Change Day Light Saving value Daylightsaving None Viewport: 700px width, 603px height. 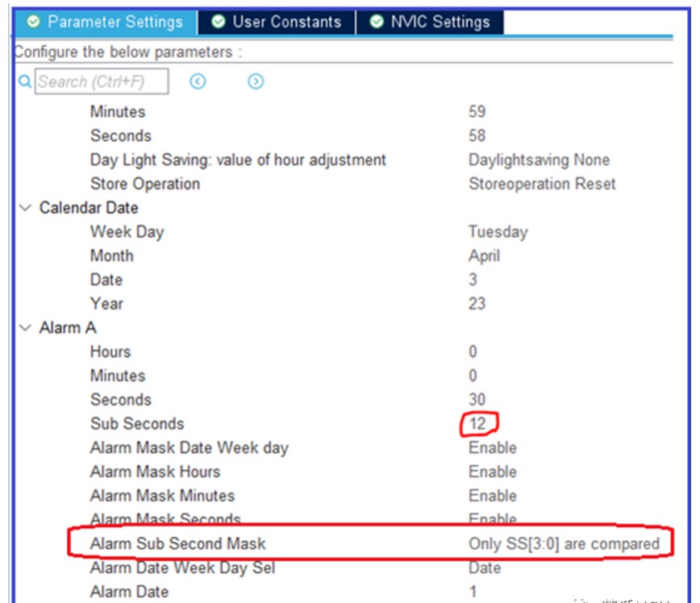pyautogui.click(x=539, y=160)
